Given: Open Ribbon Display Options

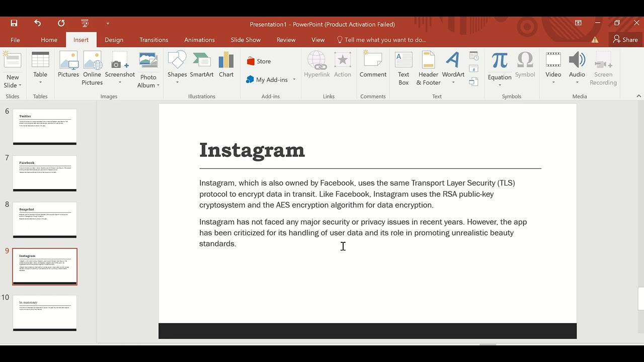Looking at the screenshot, I should [578, 23].
